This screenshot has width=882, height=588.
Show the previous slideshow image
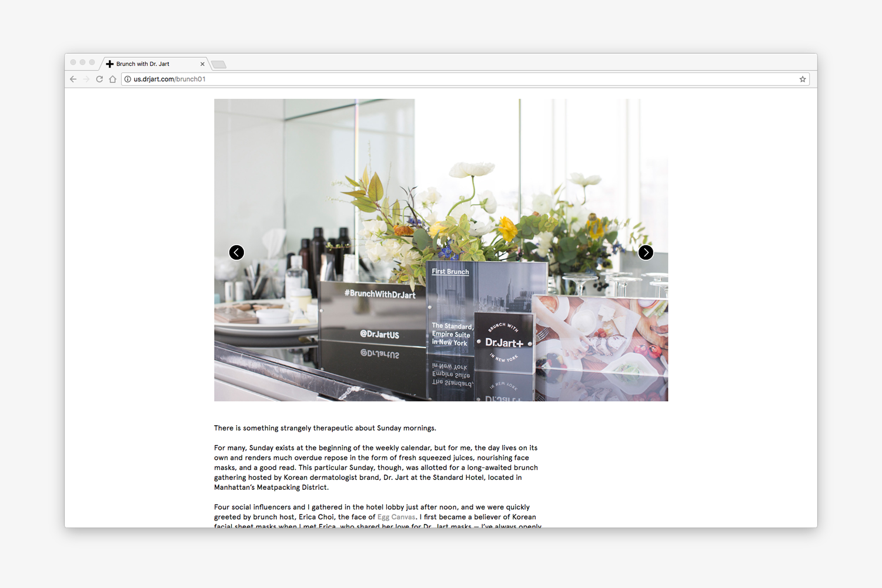[236, 252]
